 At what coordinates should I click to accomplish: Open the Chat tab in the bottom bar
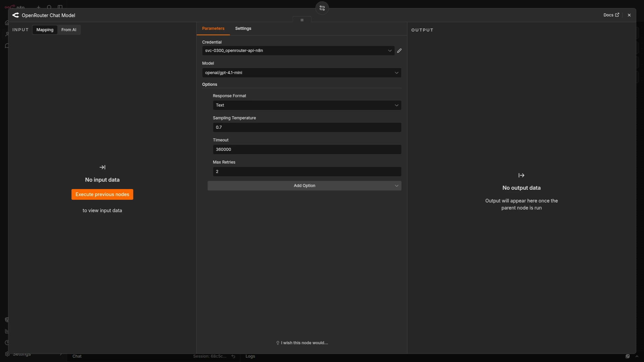pyautogui.click(x=77, y=356)
